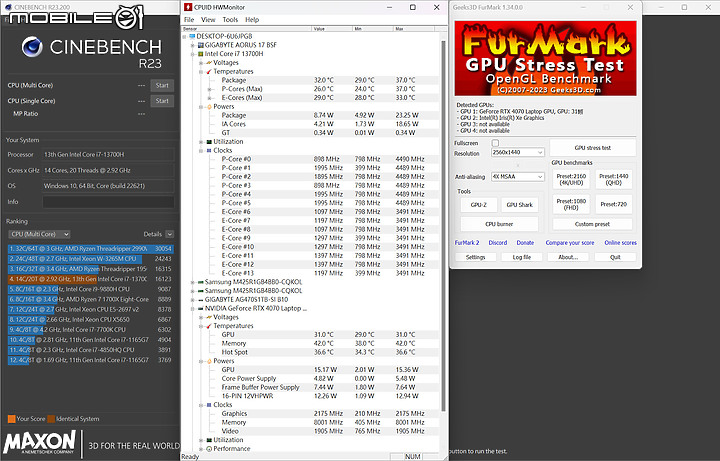This screenshot has height=461, width=720.
Task: Click the GPU stress test button
Action: pos(592,148)
